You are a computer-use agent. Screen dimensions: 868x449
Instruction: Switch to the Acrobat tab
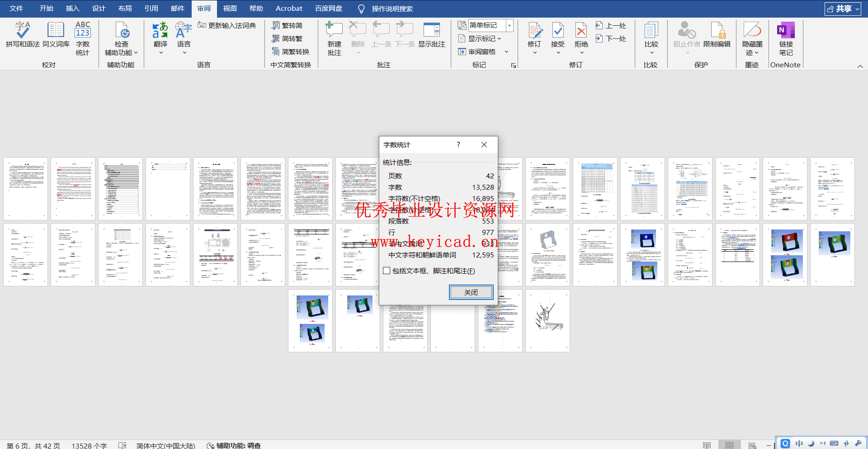tap(289, 9)
